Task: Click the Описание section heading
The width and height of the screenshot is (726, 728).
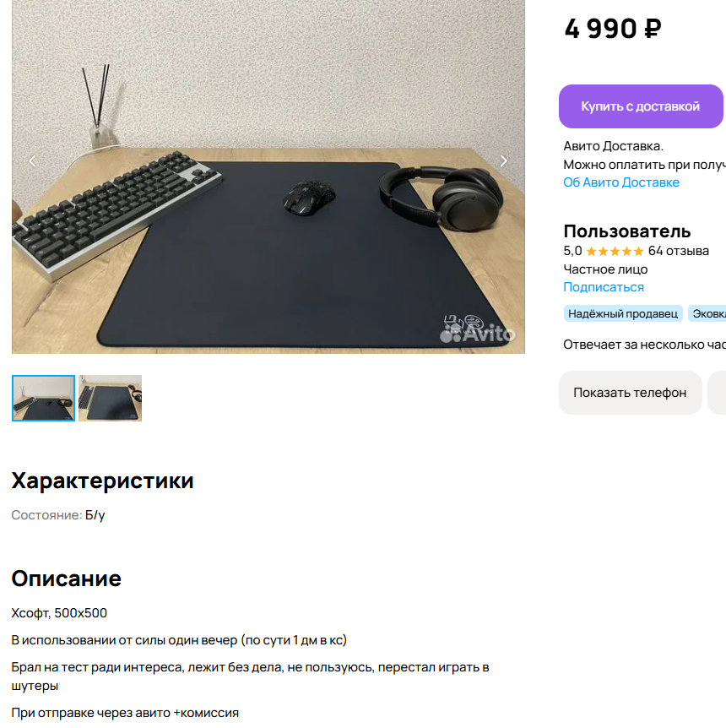Action: [x=67, y=579]
